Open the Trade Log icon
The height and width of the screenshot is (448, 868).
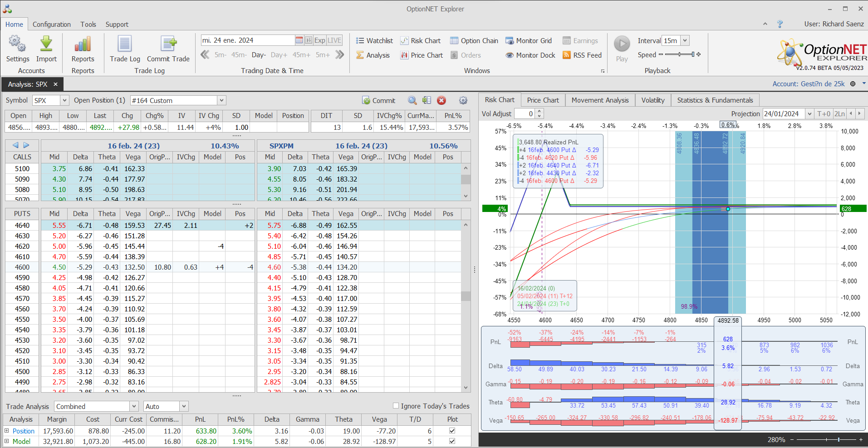coord(125,44)
